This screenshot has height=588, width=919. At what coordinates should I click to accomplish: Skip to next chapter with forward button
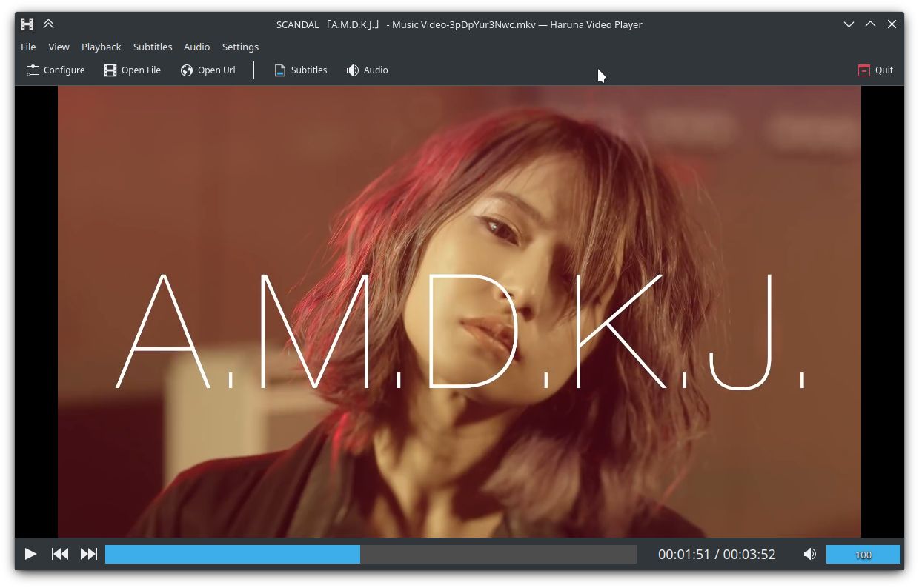tap(88, 553)
